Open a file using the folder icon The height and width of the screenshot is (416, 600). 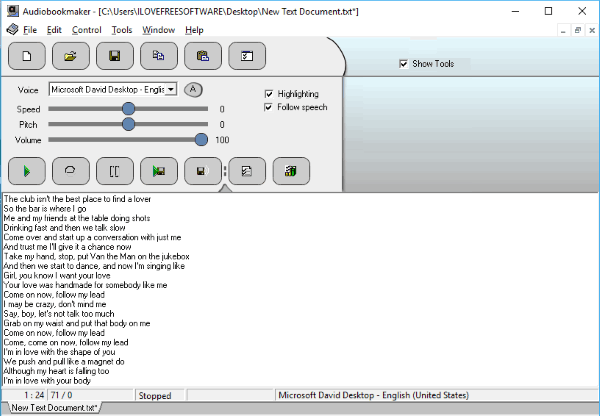click(71, 56)
